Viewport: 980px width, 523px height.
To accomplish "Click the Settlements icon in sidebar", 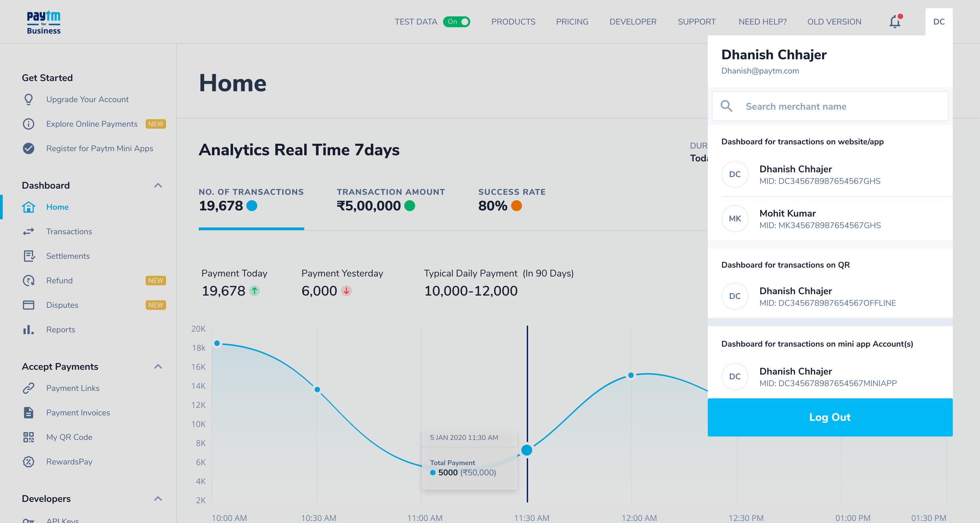I will click(29, 256).
